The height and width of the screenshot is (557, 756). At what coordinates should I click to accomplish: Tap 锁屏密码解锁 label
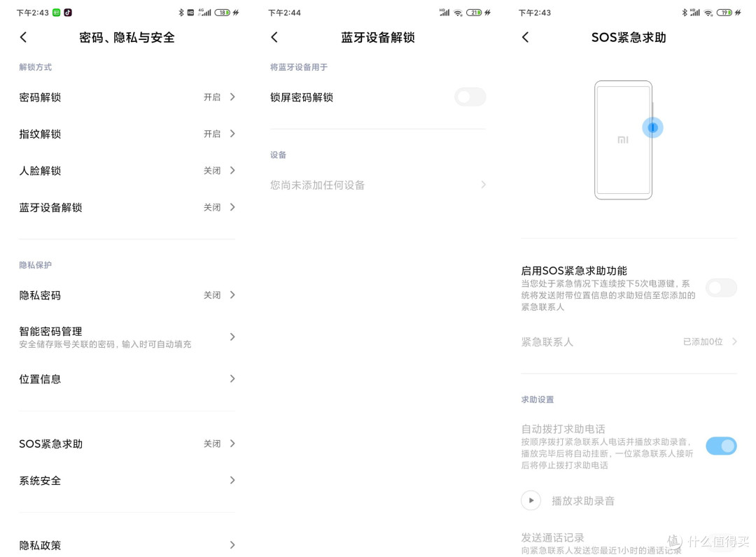[x=302, y=97]
